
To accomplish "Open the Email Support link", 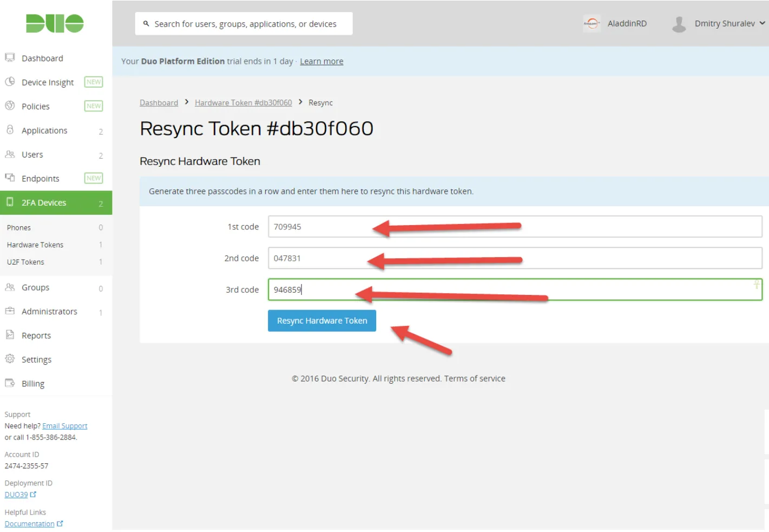I will click(x=65, y=426).
